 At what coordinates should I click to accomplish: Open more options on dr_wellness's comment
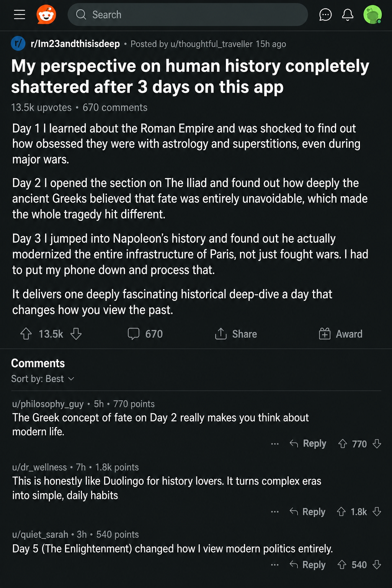tap(275, 512)
